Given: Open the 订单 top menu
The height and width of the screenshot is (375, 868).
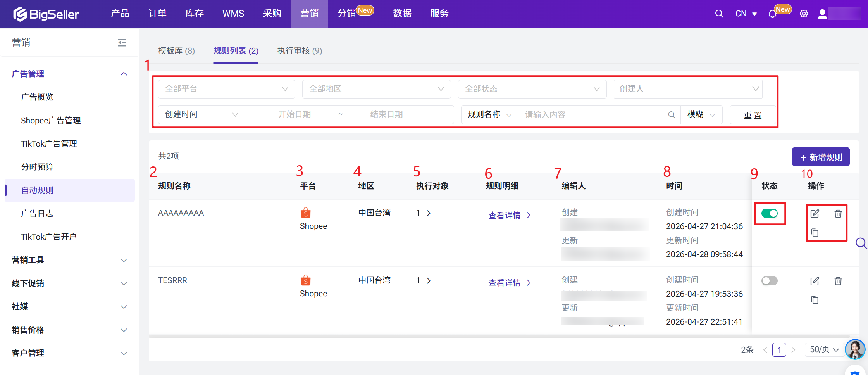Looking at the screenshot, I should 157,14.
